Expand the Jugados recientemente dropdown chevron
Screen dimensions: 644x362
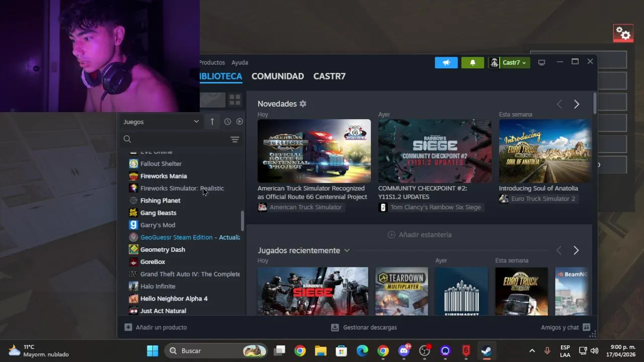(x=347, y=250)
